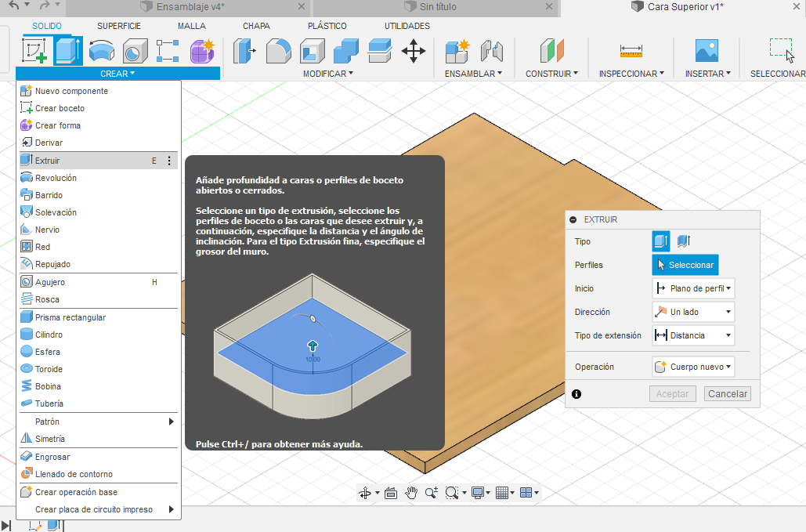Switch to the SUPERFICIE tab
The image size is (806, 532).
point(119,26)
